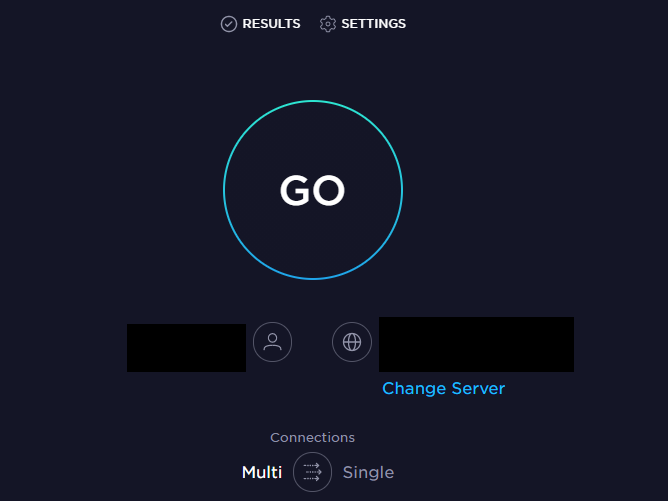Click the word Server in Change Server
The width and height of the screenshot is (668, 501).
[478, 389]
